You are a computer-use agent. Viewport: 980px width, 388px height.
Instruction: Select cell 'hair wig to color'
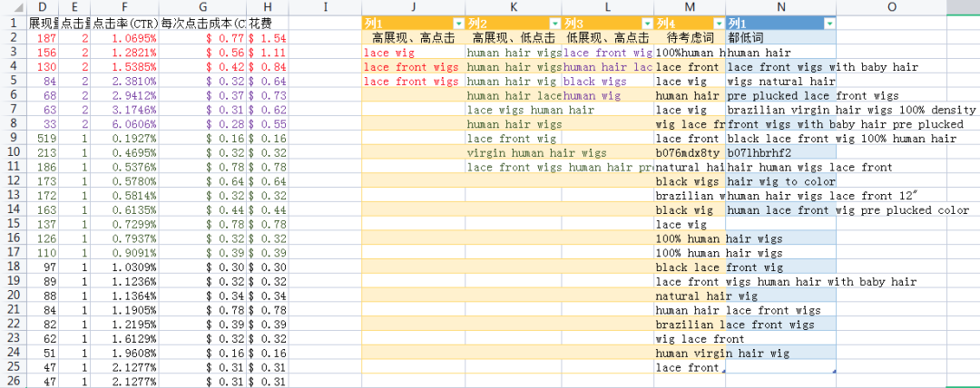click(780, 182)
